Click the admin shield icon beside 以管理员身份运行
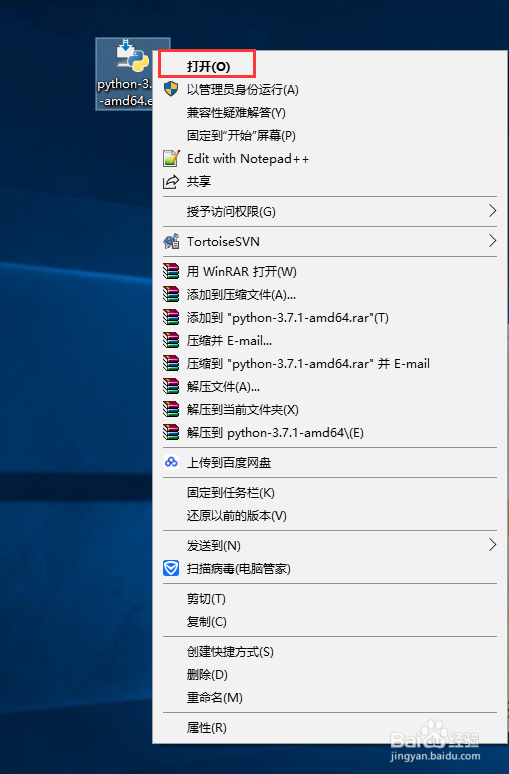This screenshot has height=774, width=509. click(x=171, y=89)
